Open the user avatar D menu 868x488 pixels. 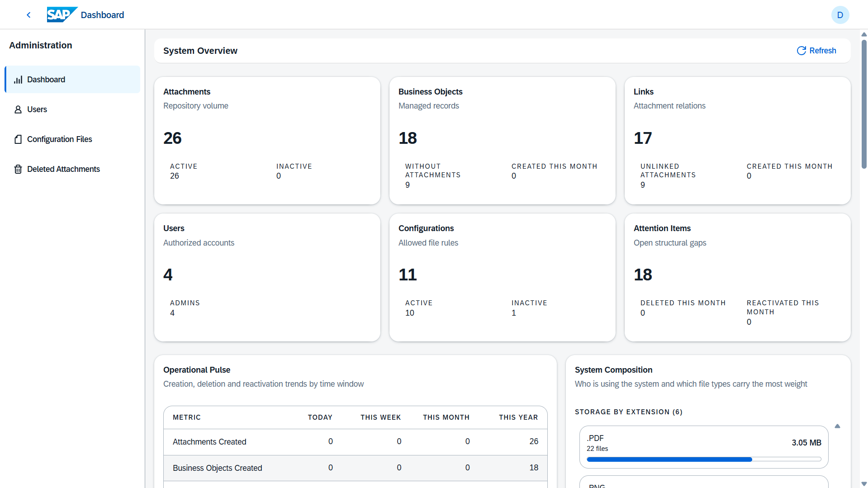click(x=840, y=15)
